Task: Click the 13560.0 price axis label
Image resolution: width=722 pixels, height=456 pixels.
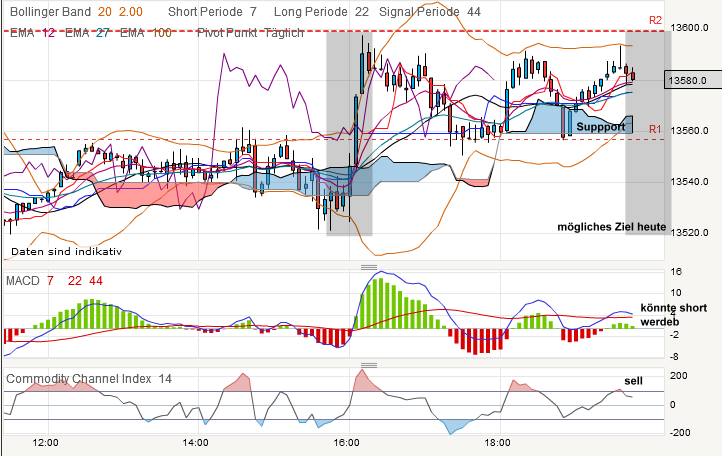Action: pyautogui.click(x=689, y=131)
